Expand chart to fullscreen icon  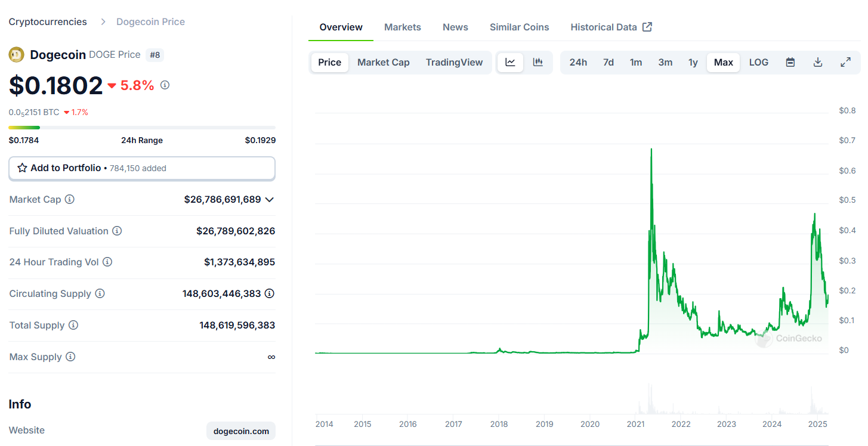(x=846, y=62)
